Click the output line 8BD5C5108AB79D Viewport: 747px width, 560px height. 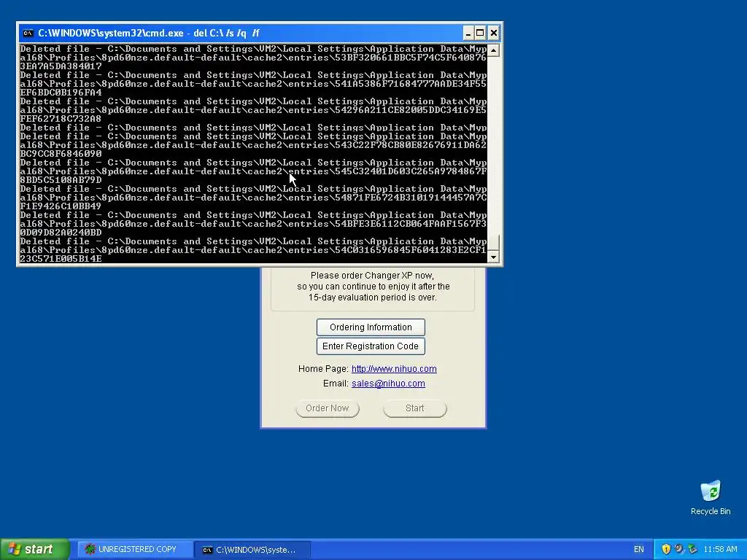61,180
